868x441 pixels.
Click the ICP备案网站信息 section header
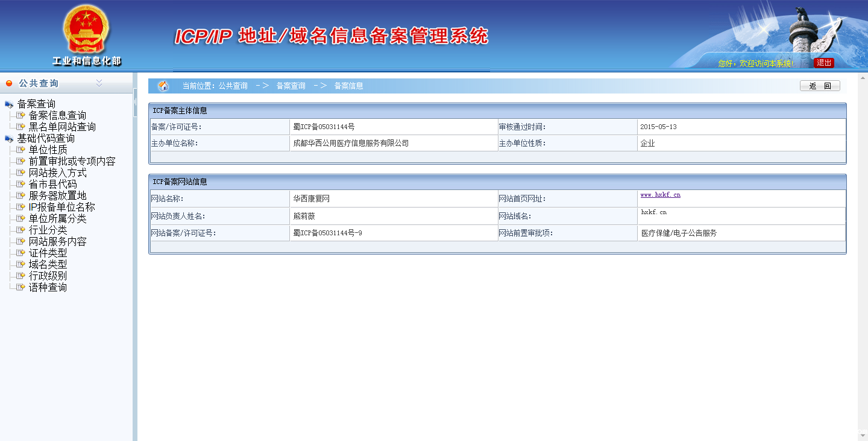[180, 182]
